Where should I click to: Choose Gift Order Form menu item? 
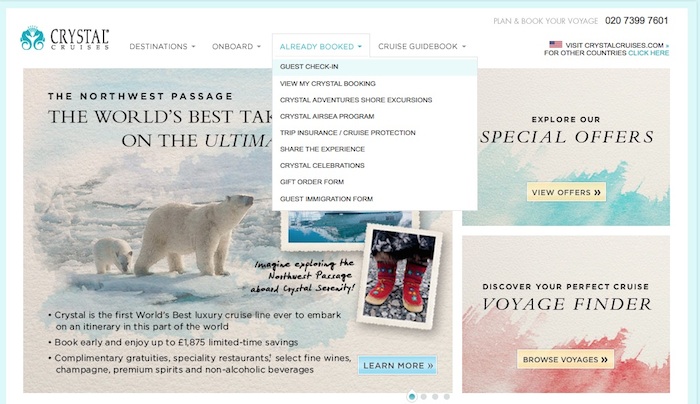click(312, 182)
